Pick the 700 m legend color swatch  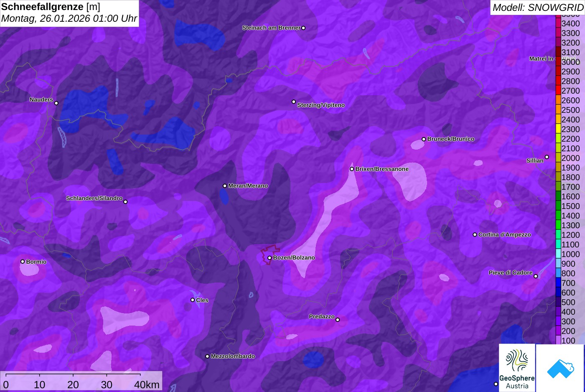(558, 283)
